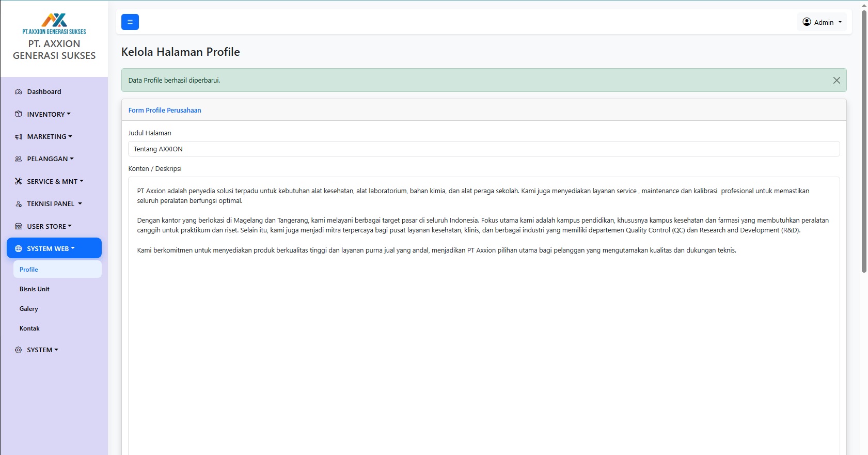The height and width of the screenshot is (455, 868).
Task: Open the Bisnis Unit submenu item
Action: pyautogui.click(x=57, y=289)
